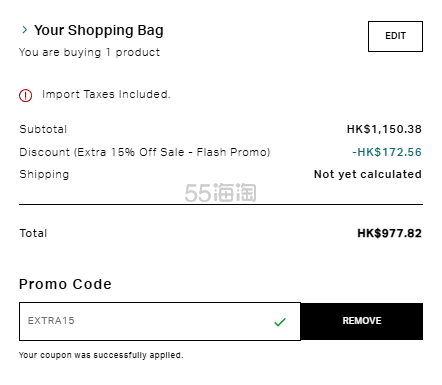Click the 55海淘 watermark logo
Screen dimensions: 442x385
(220, 193)
